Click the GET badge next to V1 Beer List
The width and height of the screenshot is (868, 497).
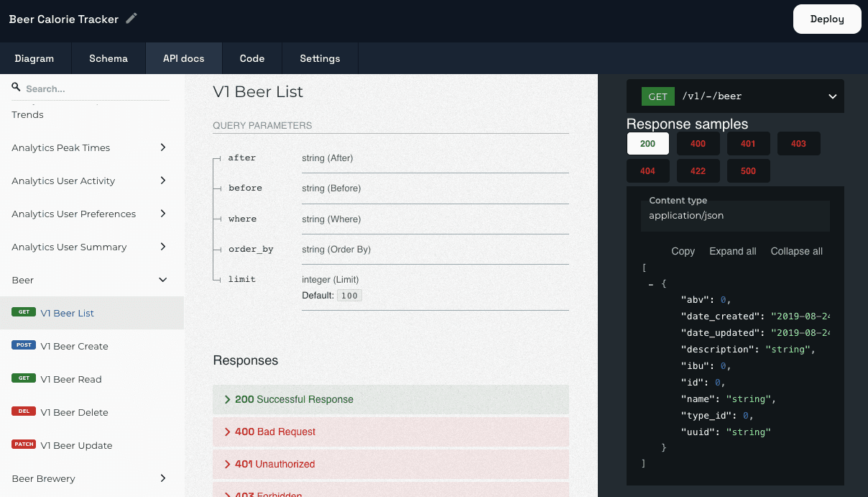tap(24, 312)
